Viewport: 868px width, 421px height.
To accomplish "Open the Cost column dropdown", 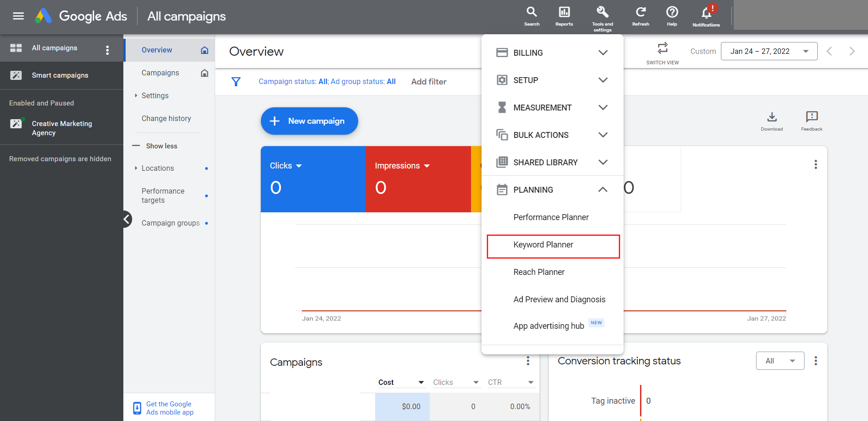I will [421, 382].
